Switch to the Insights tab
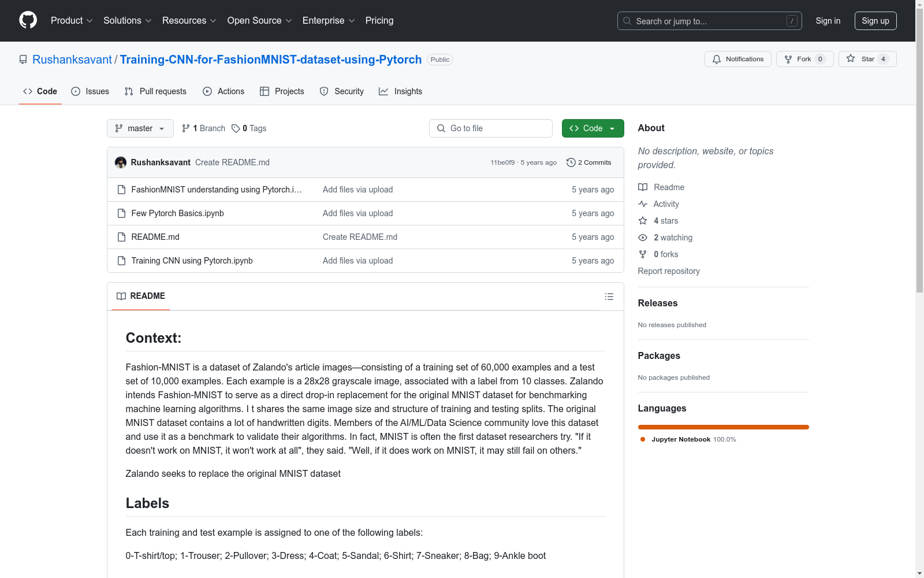The width and height of the screenshot is (924, 578). [x=401, y=91]
